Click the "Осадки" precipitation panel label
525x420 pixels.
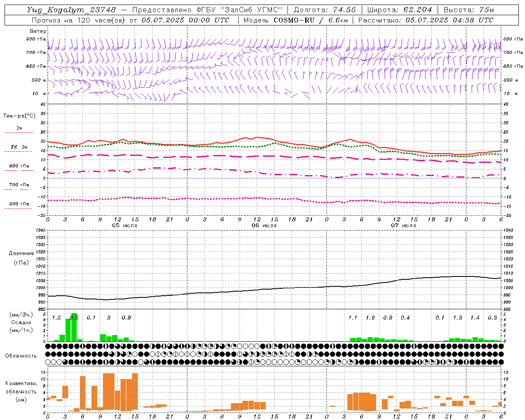click(x=21, y=322)
